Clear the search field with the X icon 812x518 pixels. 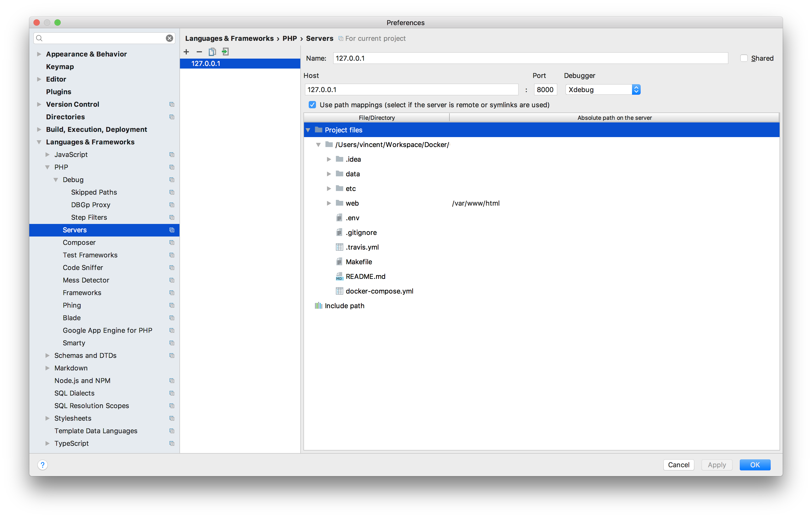click(x=169, y=38)
